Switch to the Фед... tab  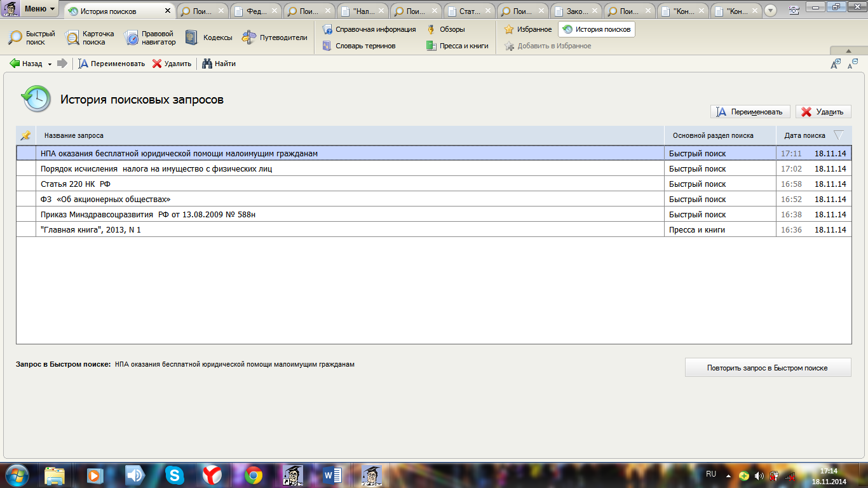pyautogui.click(x=257, y=11)
